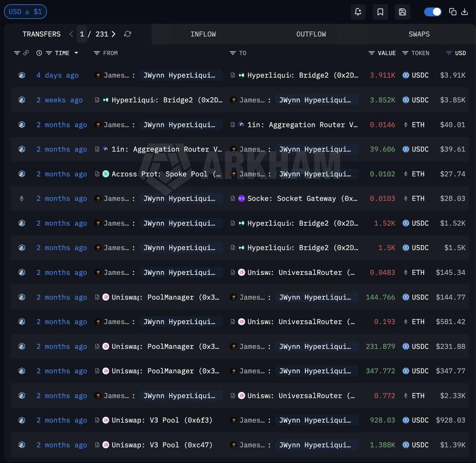Viewport: 476px width, 463px height.
Task: Click contract document icon before Across Protocol
Action: (x=97, y=174)
